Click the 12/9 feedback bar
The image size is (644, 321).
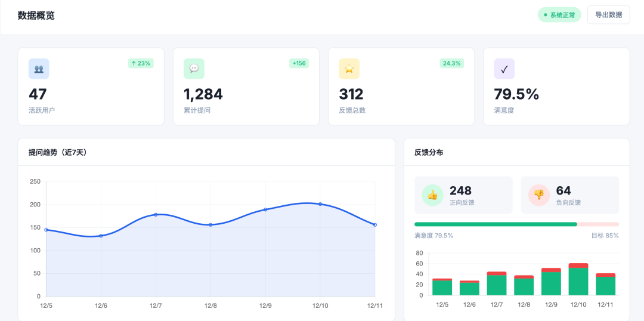click(x=551, y=282)
